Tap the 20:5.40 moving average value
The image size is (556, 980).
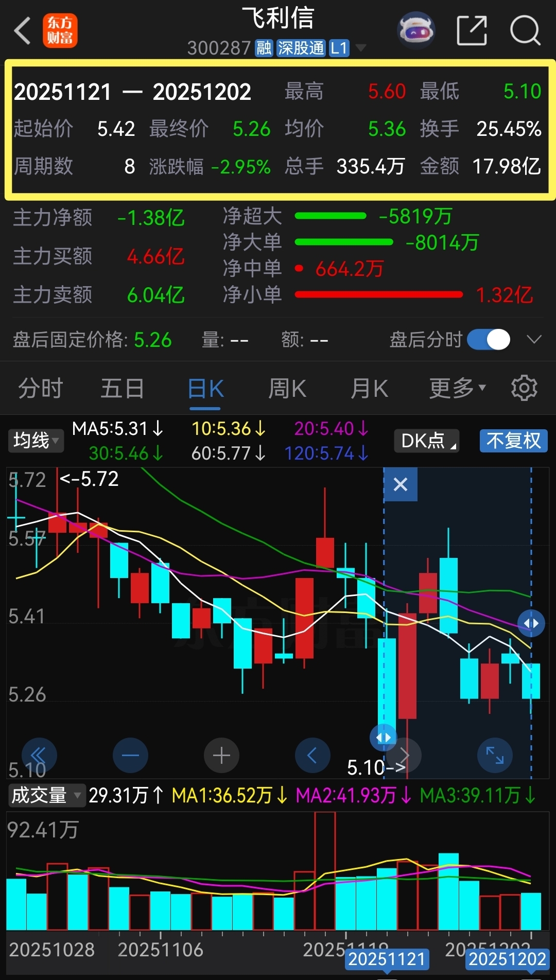(x=332, y=428)
